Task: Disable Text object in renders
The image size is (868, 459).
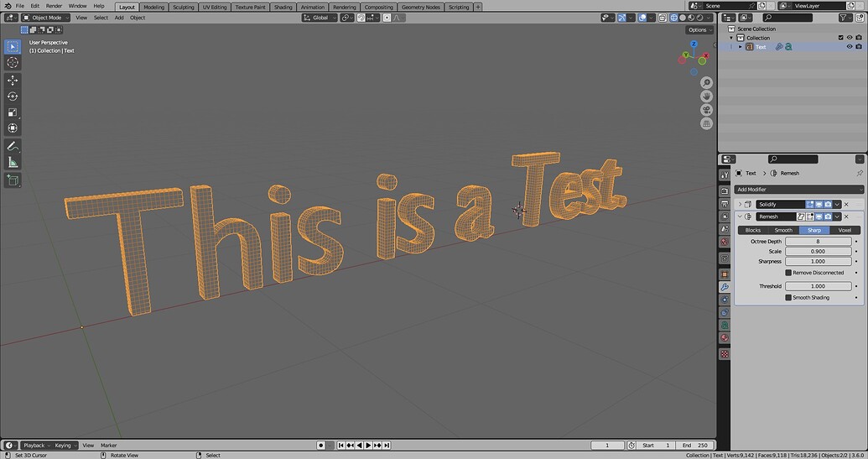Action: point(859,47)
